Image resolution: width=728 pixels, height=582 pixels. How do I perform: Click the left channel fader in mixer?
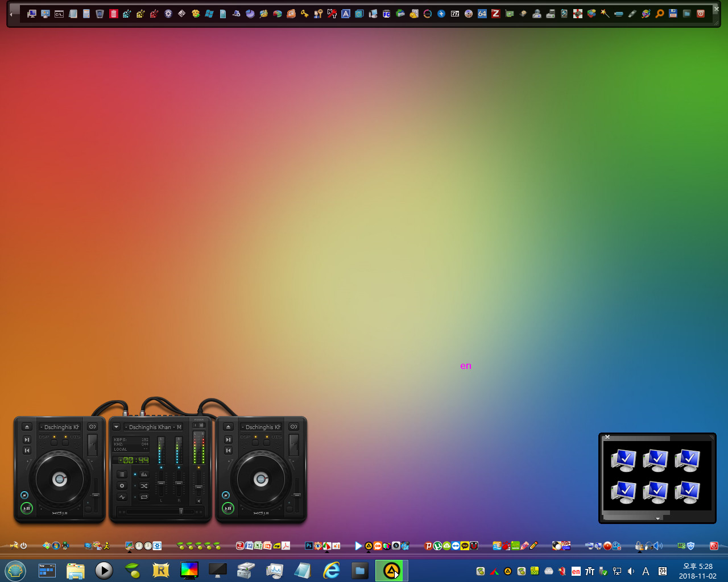[161, 484]
